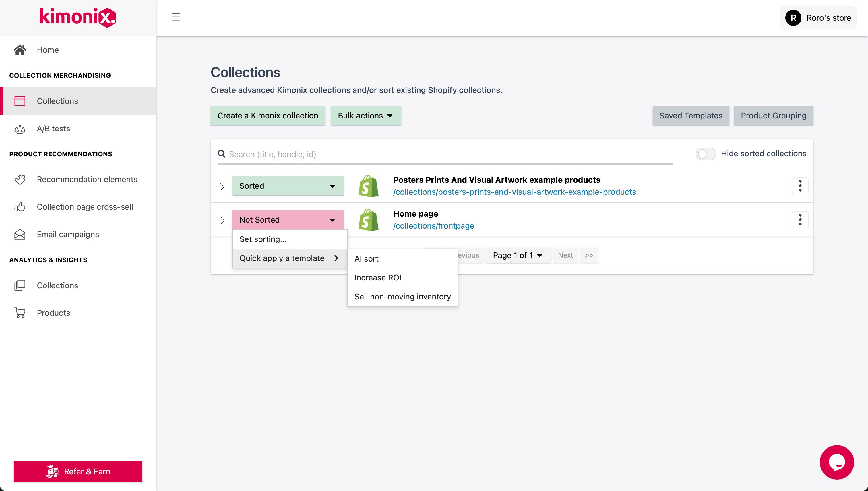Click the Recommendation elements icon
Viewport: 868px width, 491px height.
(x=20, y=180)
